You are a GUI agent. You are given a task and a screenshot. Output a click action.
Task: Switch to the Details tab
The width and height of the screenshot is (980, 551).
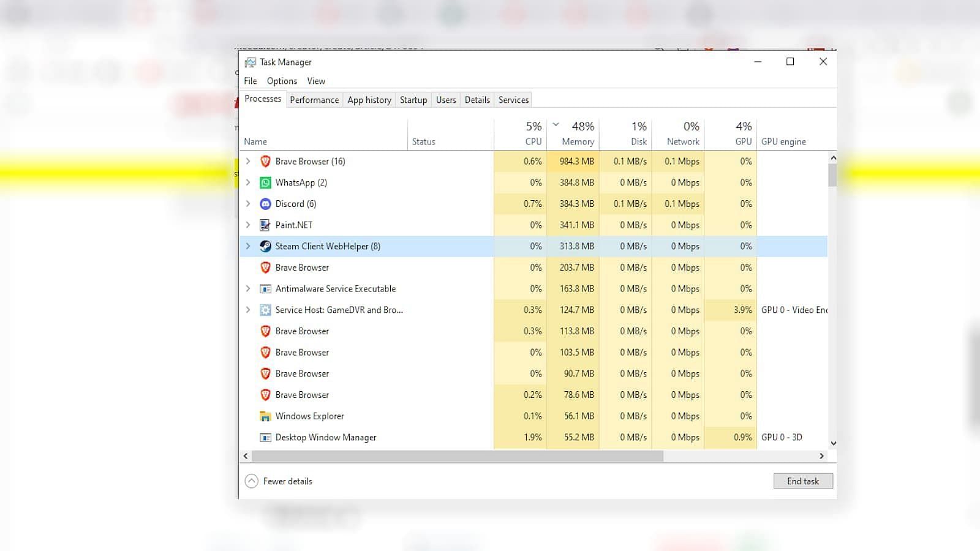(x=477, y=100)
